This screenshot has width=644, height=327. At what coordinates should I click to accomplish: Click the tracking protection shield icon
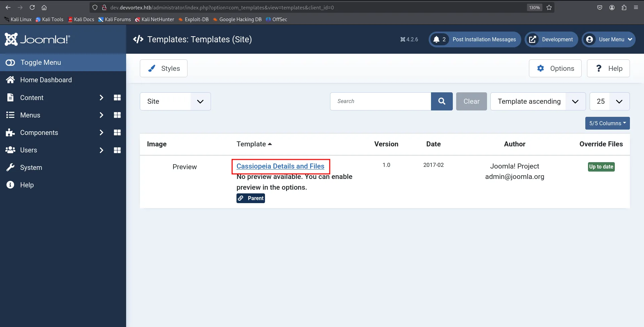point(95,7)
